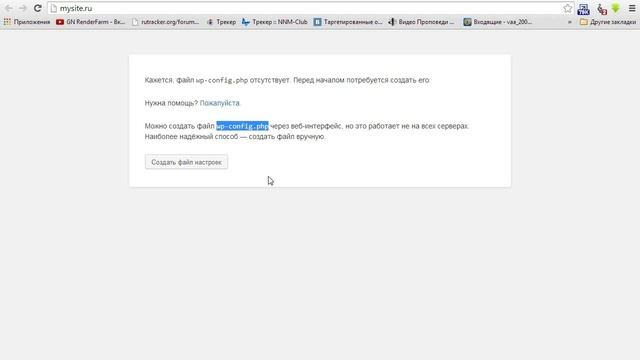
Task: Open the Видео Проповеди bookmark
Action: click(x=421, y=22)
